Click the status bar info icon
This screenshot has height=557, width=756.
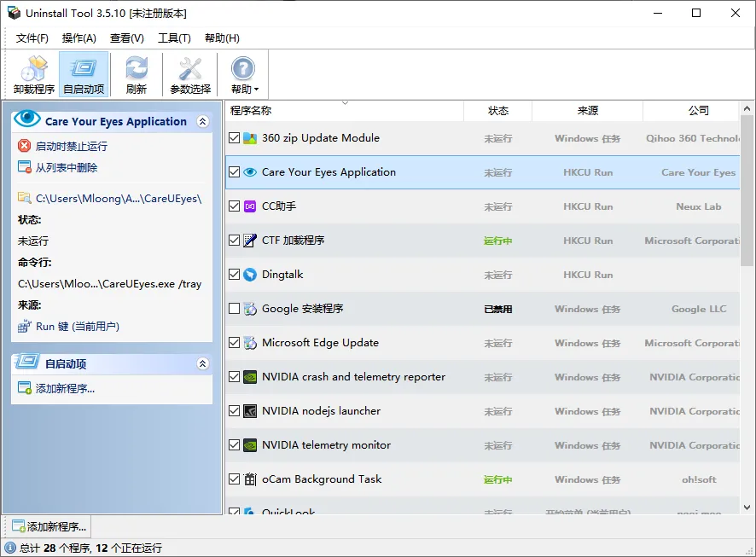tap(10, 548)
